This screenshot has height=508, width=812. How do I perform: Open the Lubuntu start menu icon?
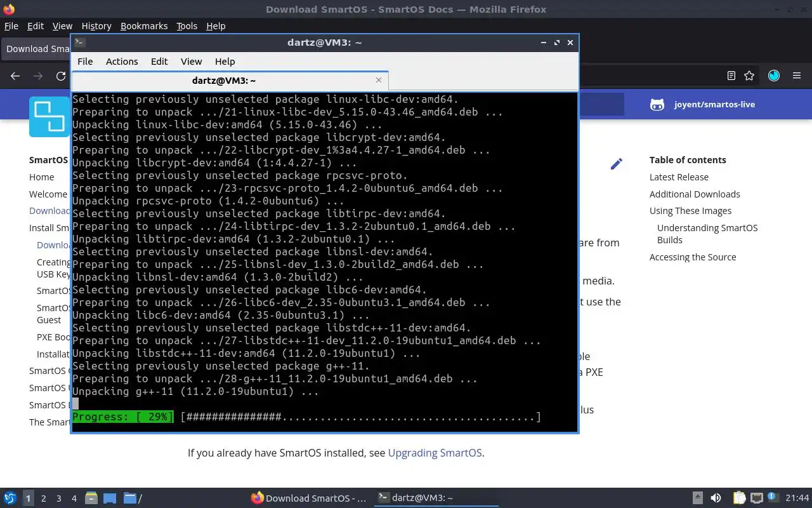[x=10, y=498]
